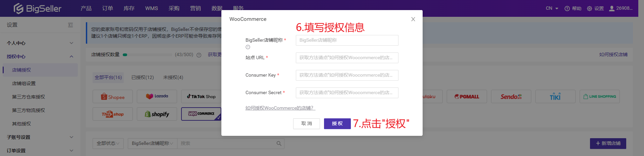
Task: Focus the 站点 URL input field
Action: (347, 58)
